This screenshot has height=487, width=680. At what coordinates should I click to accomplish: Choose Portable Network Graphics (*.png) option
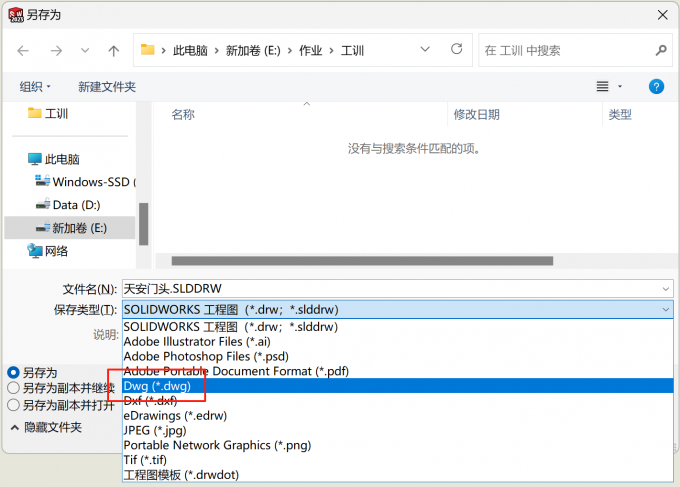[398, 445]
